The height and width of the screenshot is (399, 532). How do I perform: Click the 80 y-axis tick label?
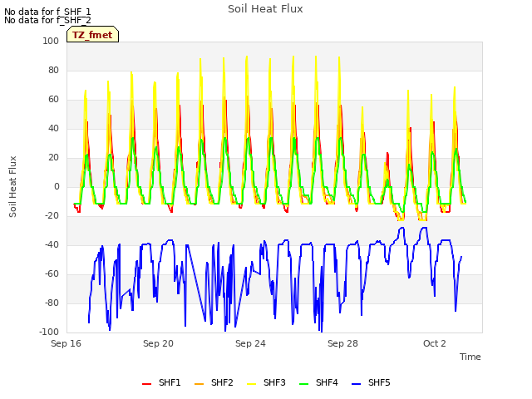coord(53,70)
